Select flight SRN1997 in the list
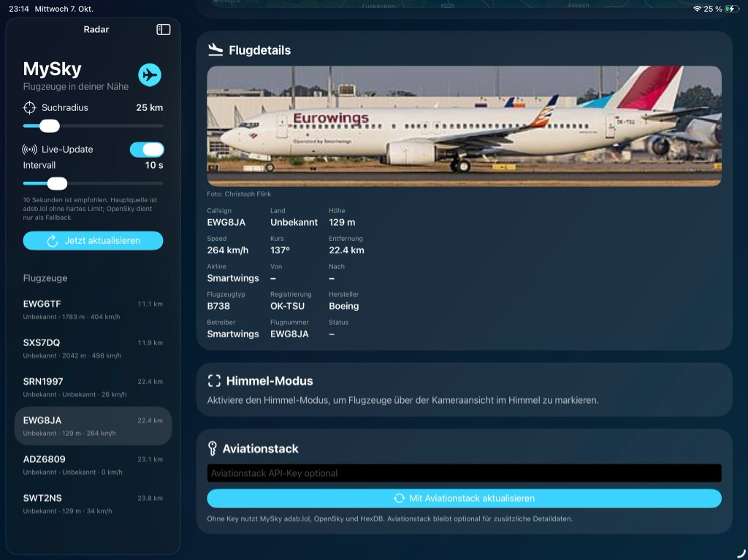This screenshot has height=560, width=748. pos(93,387)
